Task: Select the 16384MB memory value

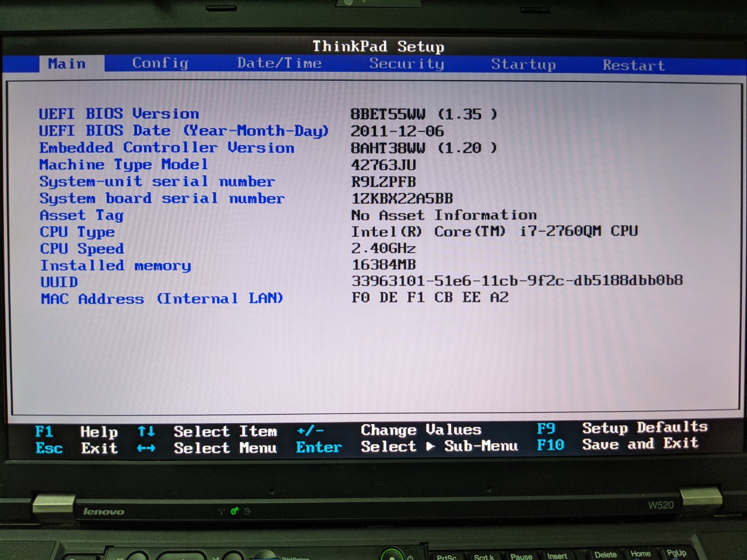Action: click(383, 265)
